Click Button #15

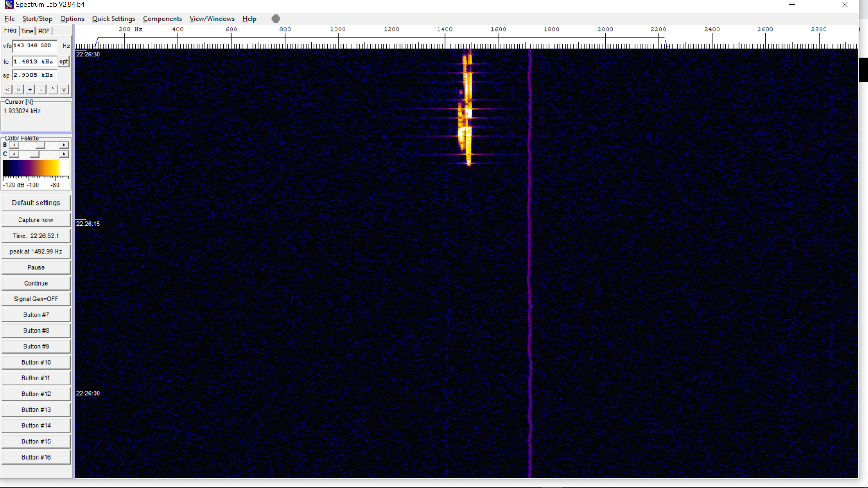point(36,441)
